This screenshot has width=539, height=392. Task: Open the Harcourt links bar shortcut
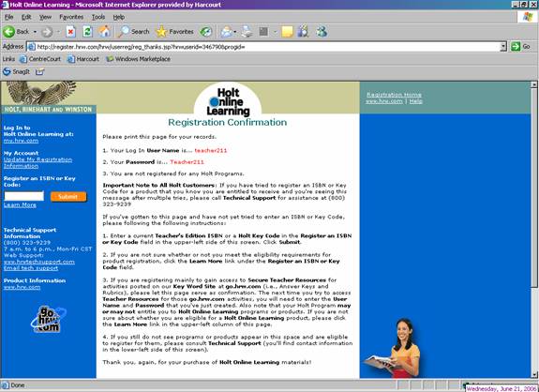pos(82,59)
